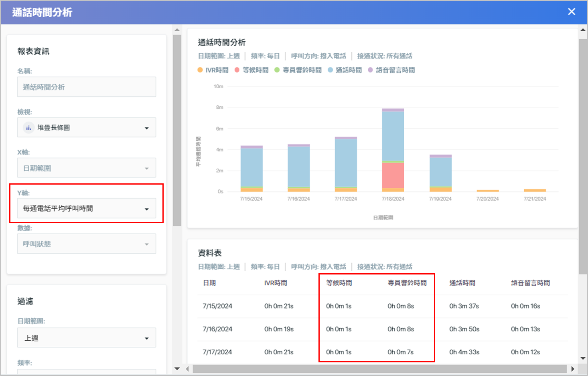Click horizontal scrollbar left arrow
Image resolution: width=588 pixels, height=376 pixels.
[x=188, y=368]
